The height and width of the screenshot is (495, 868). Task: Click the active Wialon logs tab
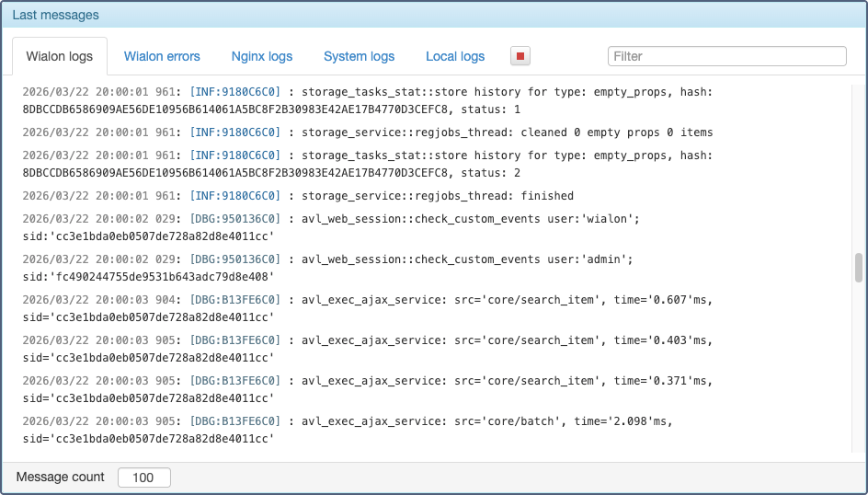[x=60, y=56]
